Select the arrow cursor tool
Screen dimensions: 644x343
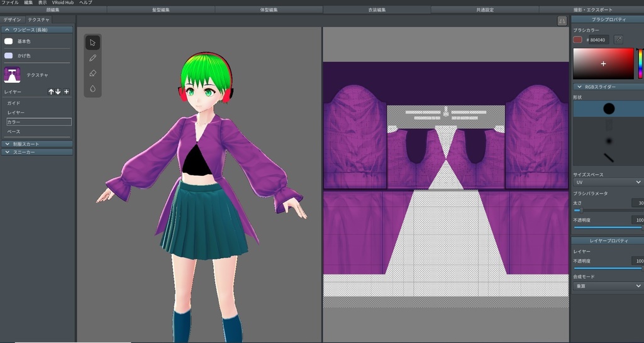pos(92,43)
